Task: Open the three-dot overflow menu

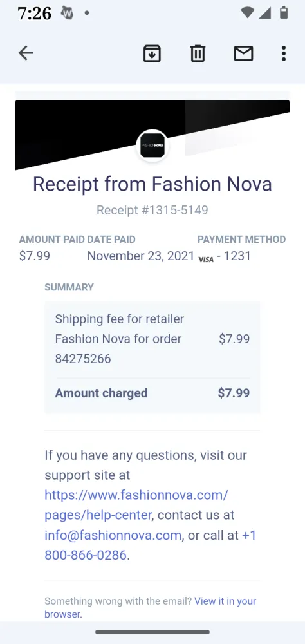Action: (283, 53)
